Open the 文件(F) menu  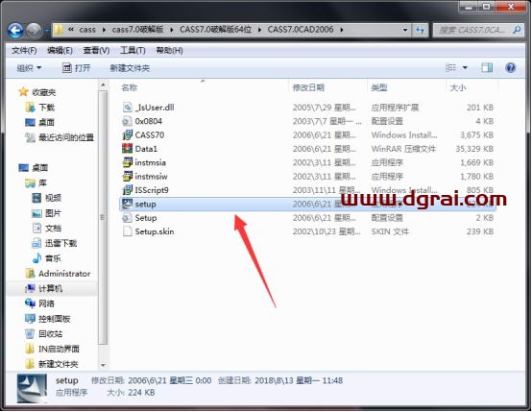click(x=24, y=51)
